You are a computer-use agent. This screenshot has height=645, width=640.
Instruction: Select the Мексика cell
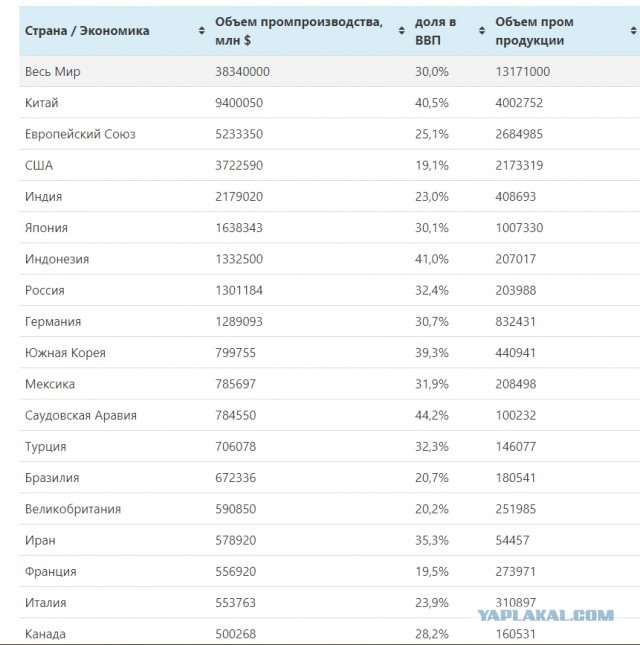point(50,384)
